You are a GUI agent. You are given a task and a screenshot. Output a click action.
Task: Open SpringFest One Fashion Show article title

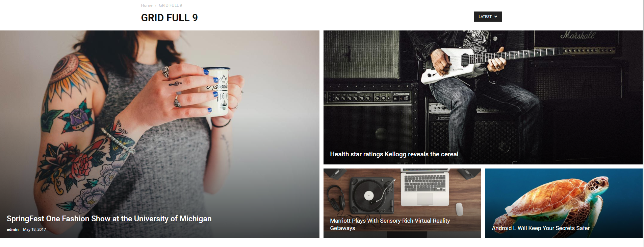pos(109,219)
